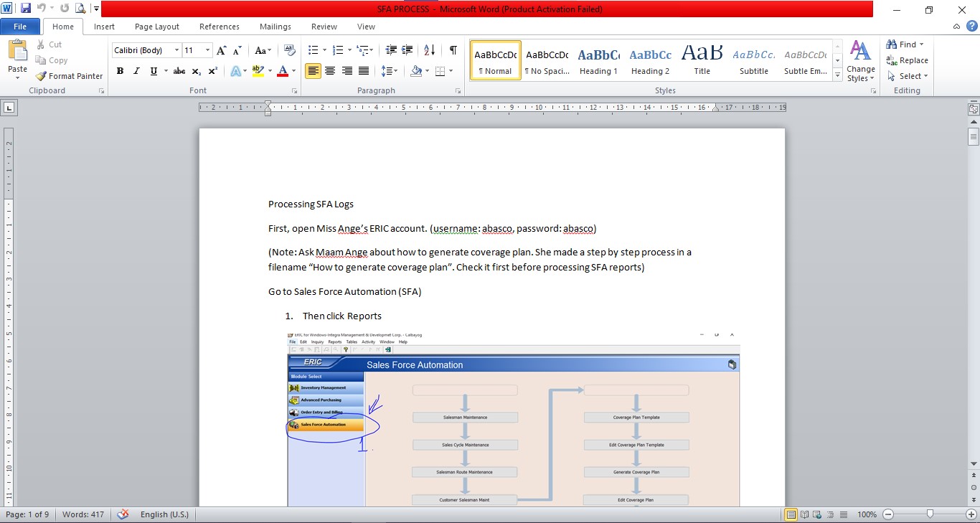Image resolution: width=980 pixels, height=523 pixels.
Task: Switch to the Mailings tab
Action: click(275, 27)
